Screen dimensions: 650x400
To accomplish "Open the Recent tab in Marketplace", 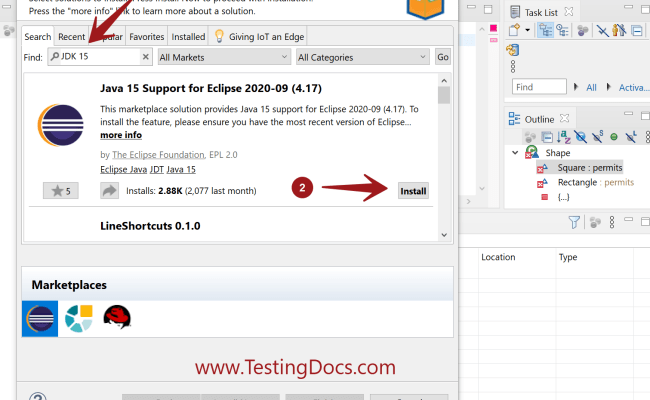I will (x=71, y=37).
